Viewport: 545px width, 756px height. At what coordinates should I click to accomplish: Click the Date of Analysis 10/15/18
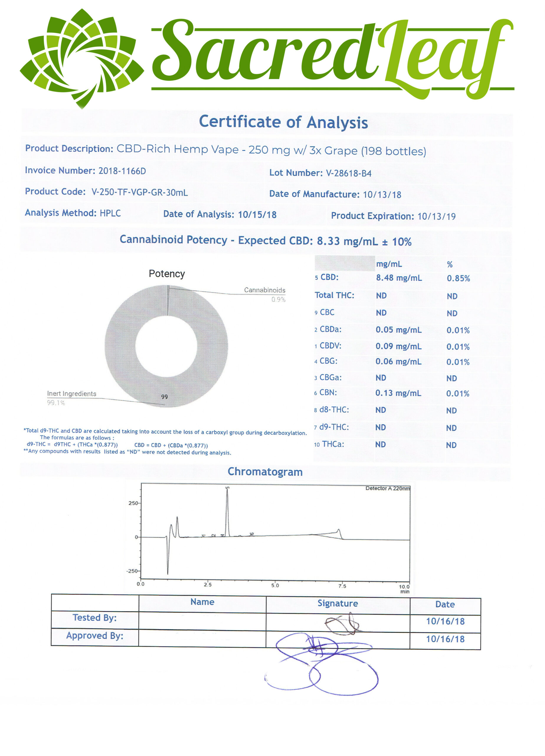tap(257, 214)
